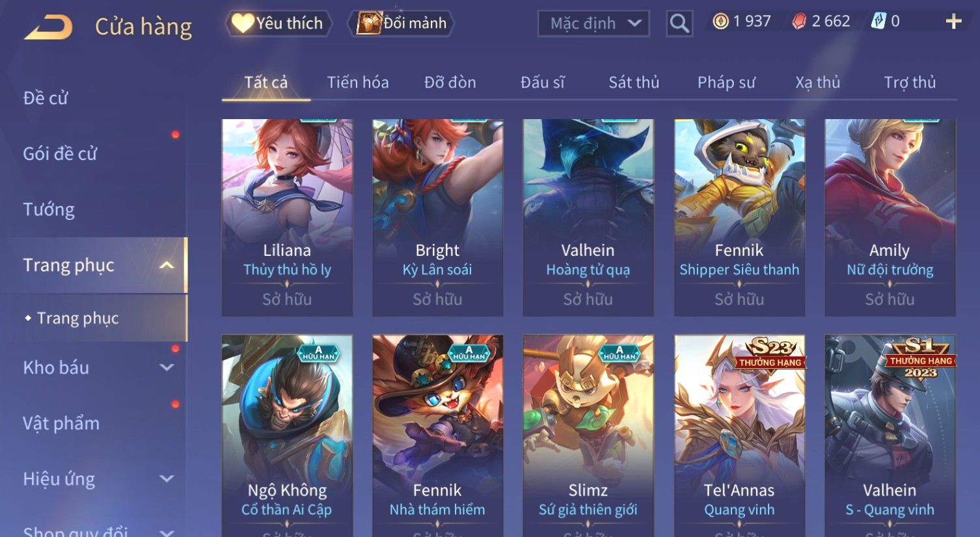Collapse the Trang phục sidebar section
This screenshot has height=537, width=980.
coord(167,265)
